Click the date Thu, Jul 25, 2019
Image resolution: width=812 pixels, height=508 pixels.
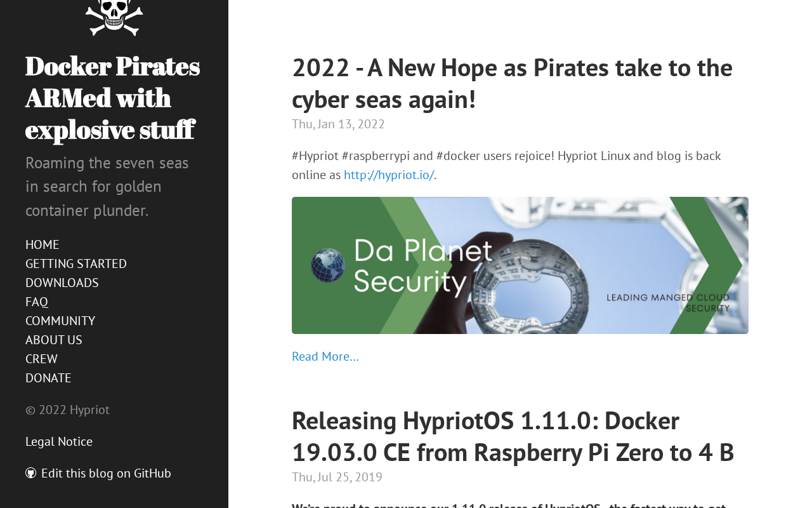click(337, 477)
